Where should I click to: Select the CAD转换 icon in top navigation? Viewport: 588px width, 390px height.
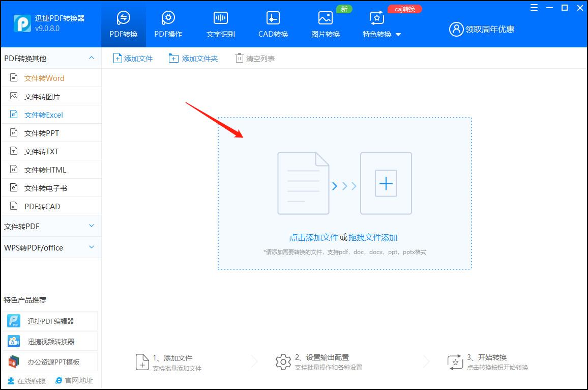(x=273, y=24)
